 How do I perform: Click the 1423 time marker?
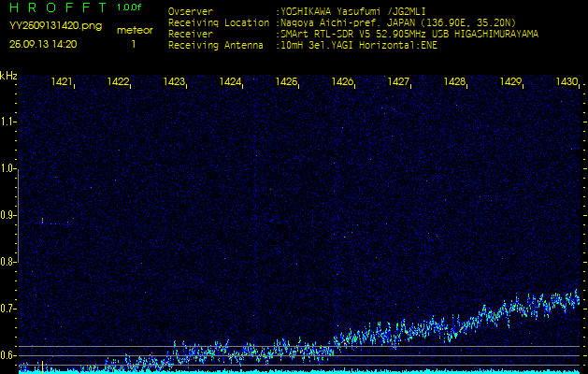(175, 82)
